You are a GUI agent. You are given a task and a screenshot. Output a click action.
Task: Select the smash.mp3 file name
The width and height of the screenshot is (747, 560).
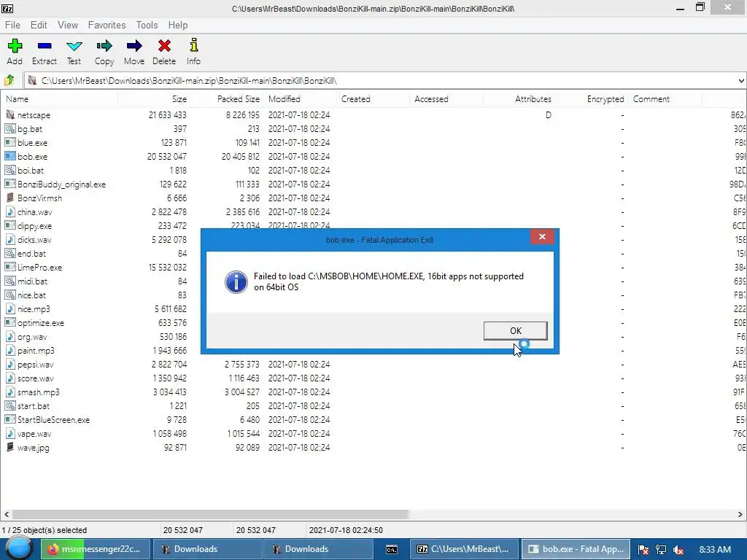pos(38,392)
